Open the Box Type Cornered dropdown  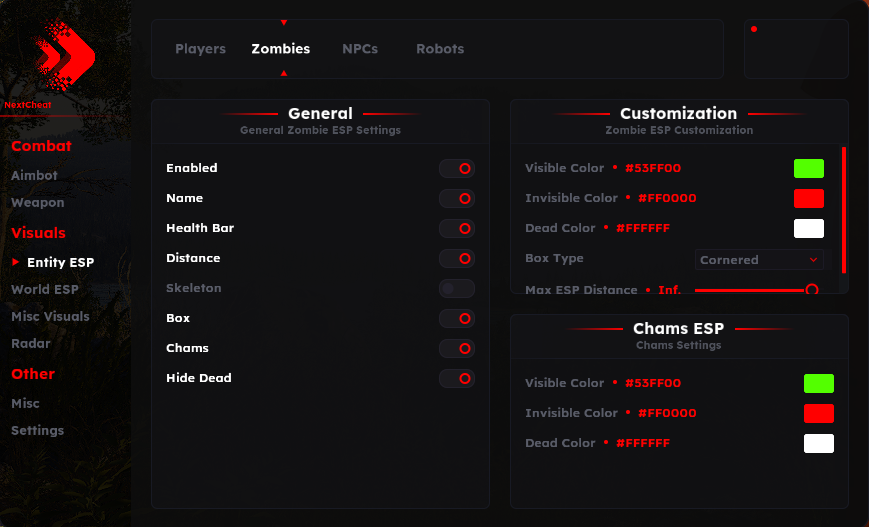pyautogui.click(x=759, y=260)
